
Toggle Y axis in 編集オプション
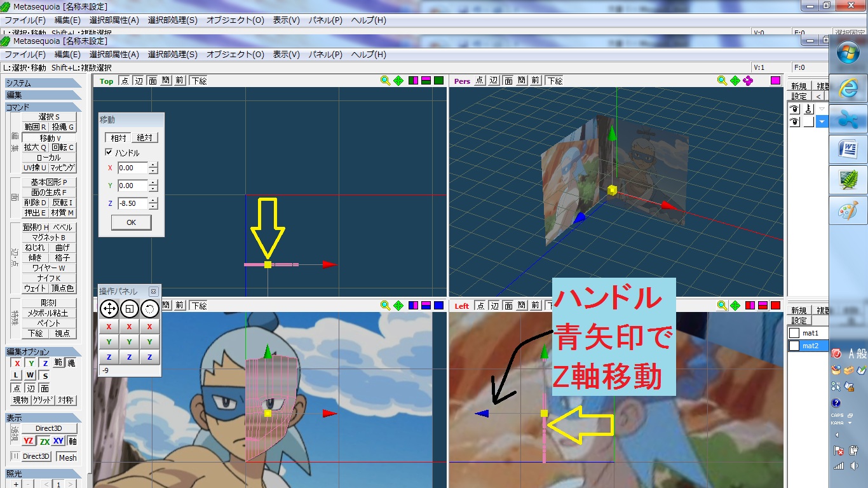coord(31,363)
